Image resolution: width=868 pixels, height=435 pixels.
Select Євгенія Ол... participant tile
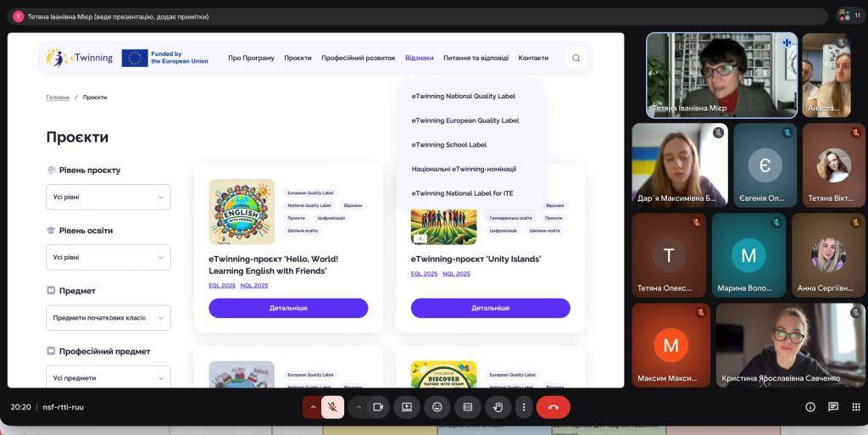[765, 165]
